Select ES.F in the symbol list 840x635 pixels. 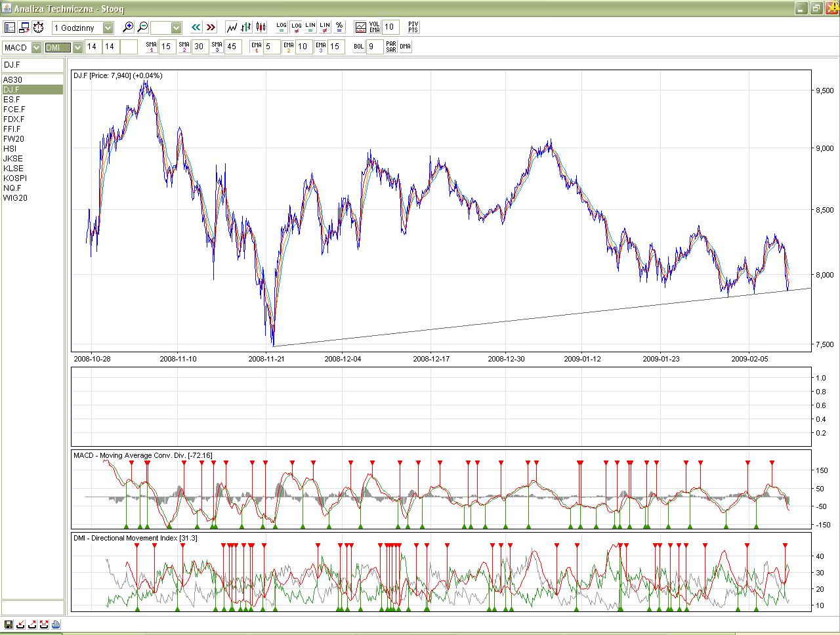pos(12,100)
